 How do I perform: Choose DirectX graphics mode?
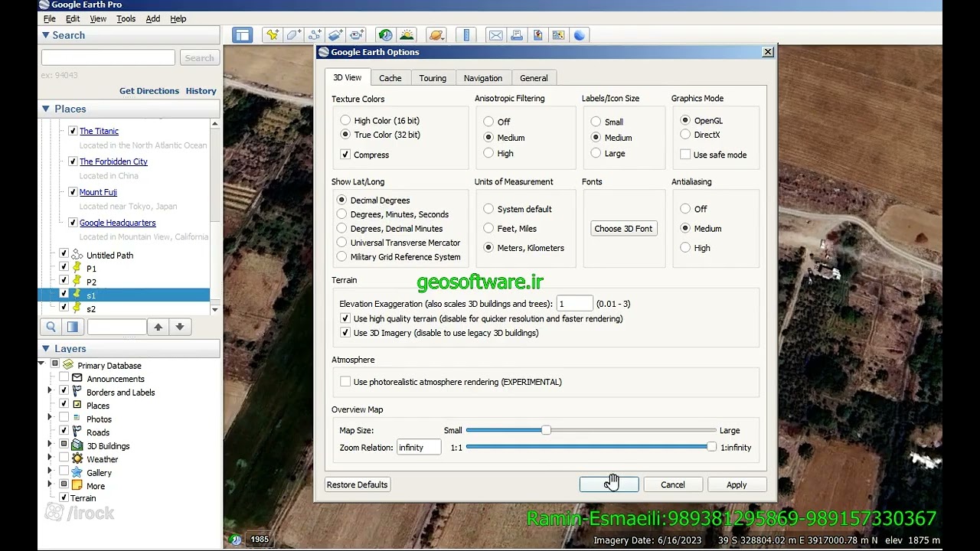(x=685, y=135)
